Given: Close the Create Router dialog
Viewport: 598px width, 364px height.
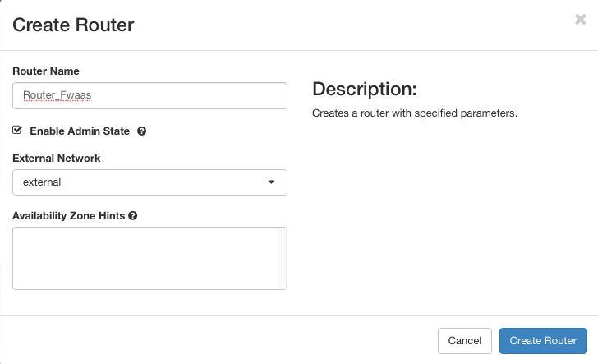Looking at the screenshot, I should 580,20.
